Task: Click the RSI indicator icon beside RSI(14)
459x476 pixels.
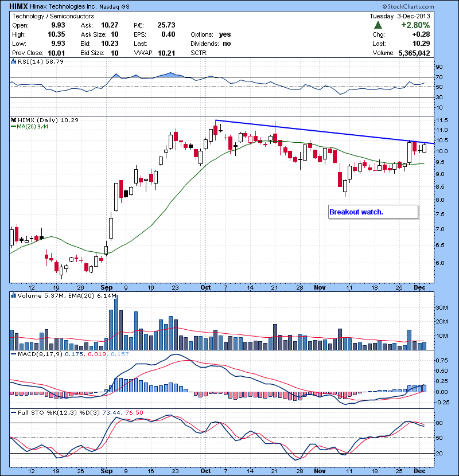Action: click(13, 61)
